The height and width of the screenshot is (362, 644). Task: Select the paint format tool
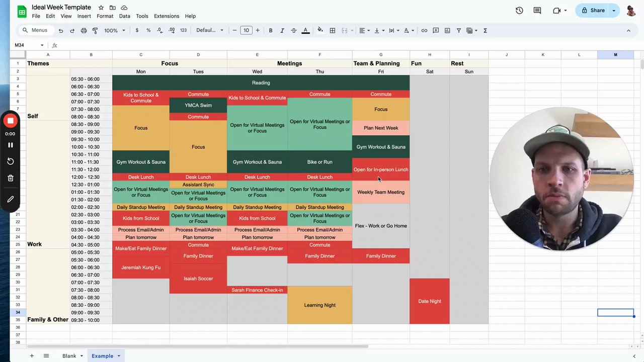[95, 31]
